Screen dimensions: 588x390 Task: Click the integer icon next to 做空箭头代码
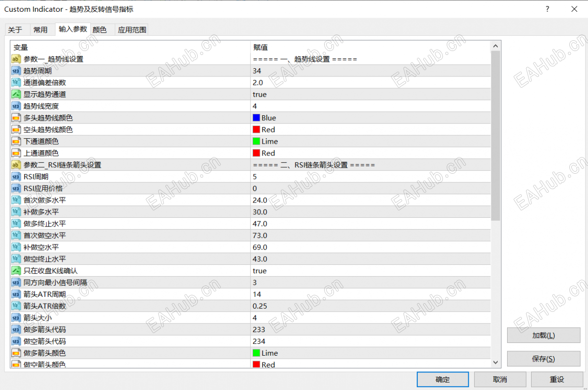(16, 341)
